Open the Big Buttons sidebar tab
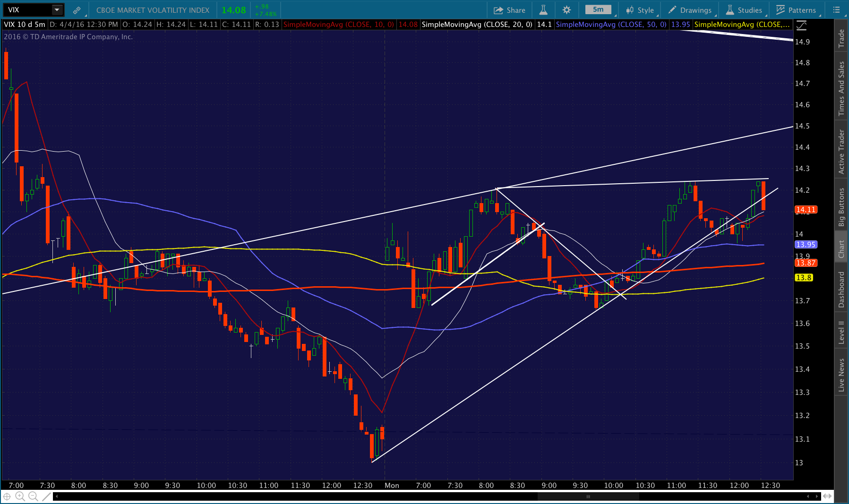This screenshot has width=849, height=504. coord(841,207)
